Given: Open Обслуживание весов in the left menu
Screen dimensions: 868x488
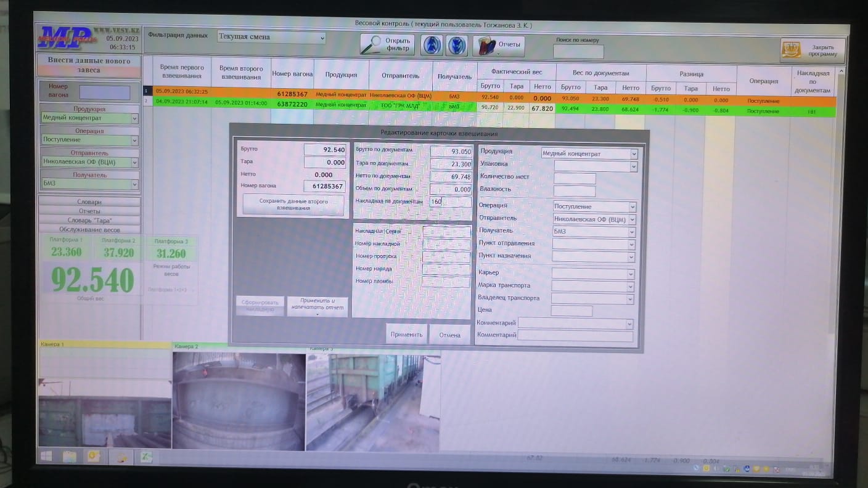Looking at the screenshot, I should tap(89, 230).
